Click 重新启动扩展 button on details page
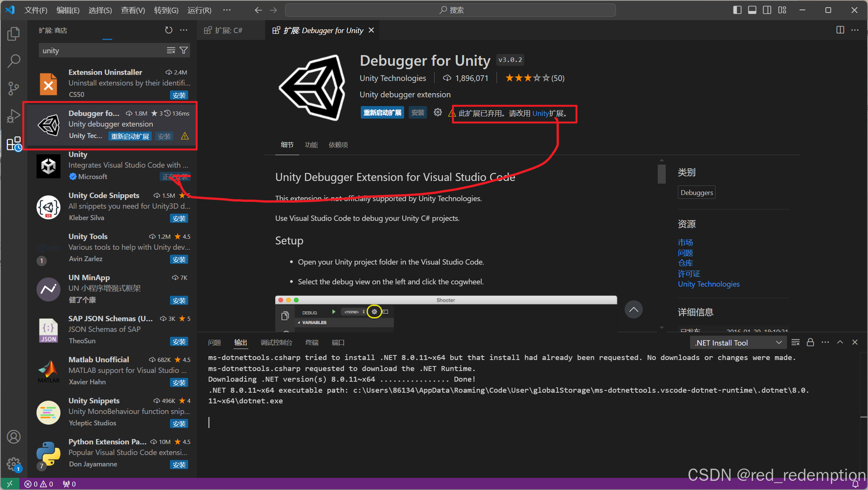The image size is (868, 490). tap(382, 113)
